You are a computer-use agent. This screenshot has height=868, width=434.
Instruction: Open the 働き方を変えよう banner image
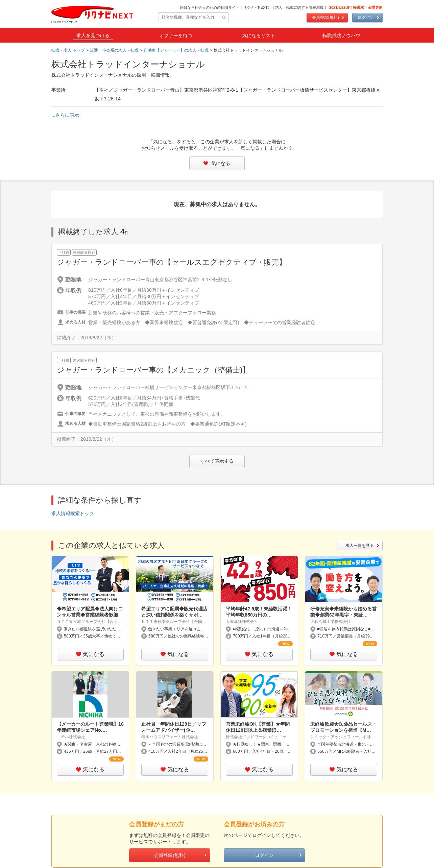pos(344,579)
